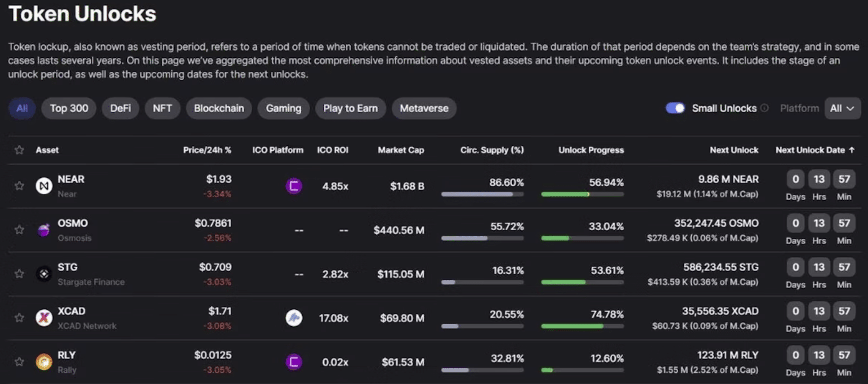Select the Metaverse filter
Viewport: 868px width, 384px height.
click(424, 108)
